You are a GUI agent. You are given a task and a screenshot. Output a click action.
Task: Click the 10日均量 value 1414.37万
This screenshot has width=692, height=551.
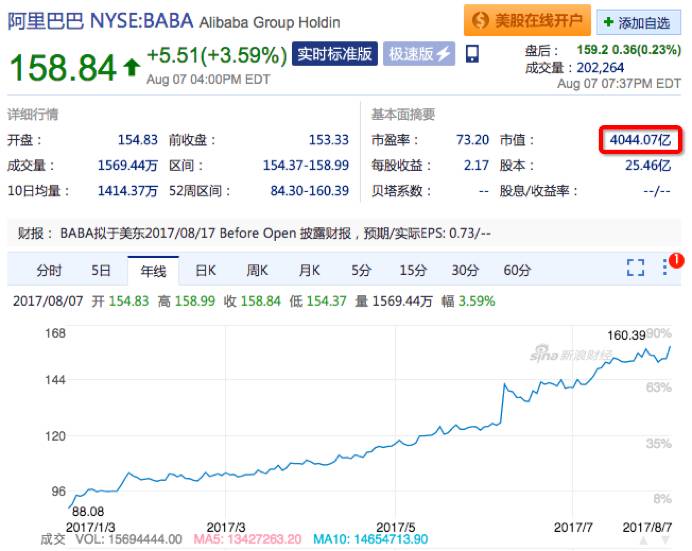tap(128, 191)
